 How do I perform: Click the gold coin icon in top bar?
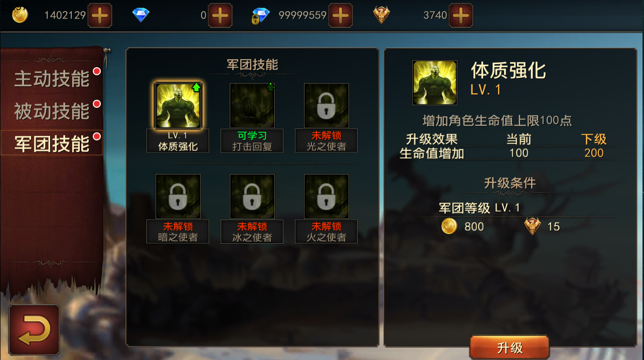(20, 15)
